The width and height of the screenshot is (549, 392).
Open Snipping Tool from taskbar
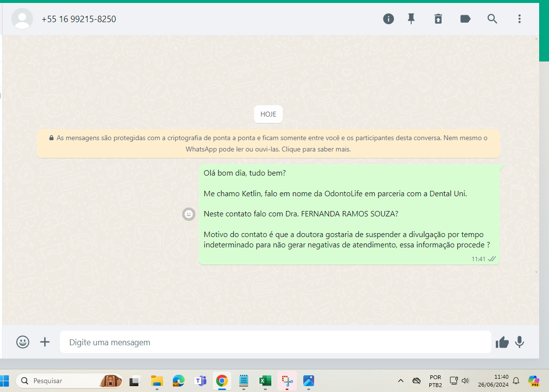point(287,381)
